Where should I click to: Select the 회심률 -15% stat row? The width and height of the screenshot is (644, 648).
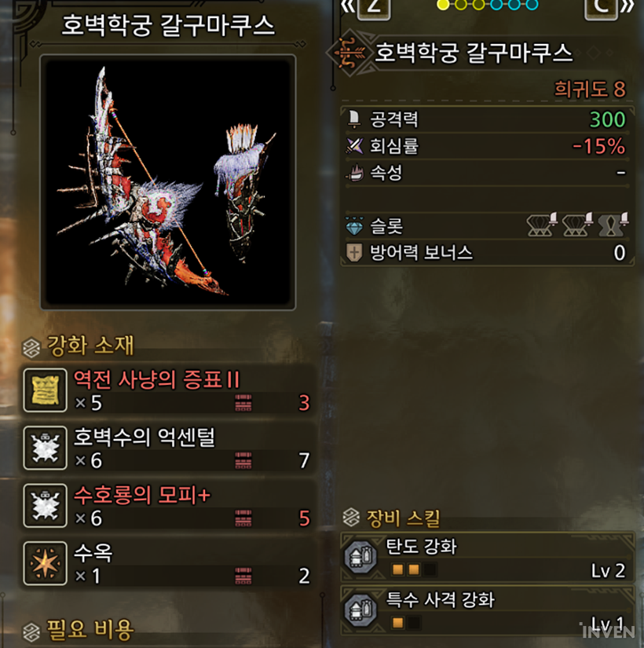pyautogui.click(x=488, y=146)
